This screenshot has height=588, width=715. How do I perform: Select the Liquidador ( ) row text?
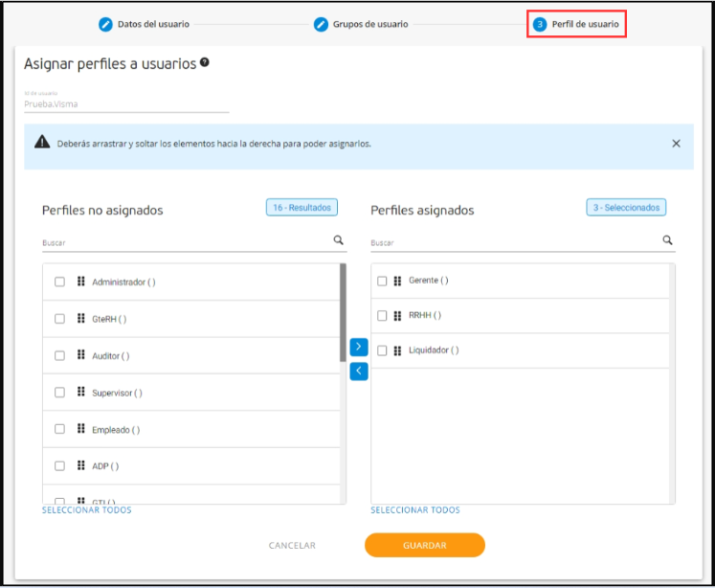tap(434, 351)
